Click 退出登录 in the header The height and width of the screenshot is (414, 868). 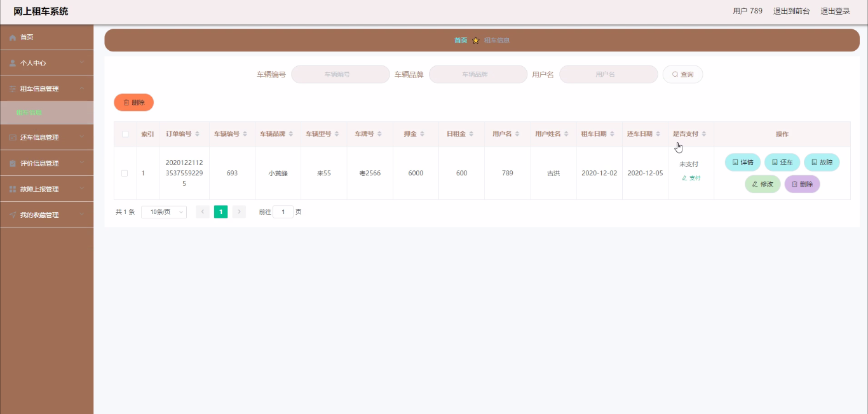pos(835,11)
